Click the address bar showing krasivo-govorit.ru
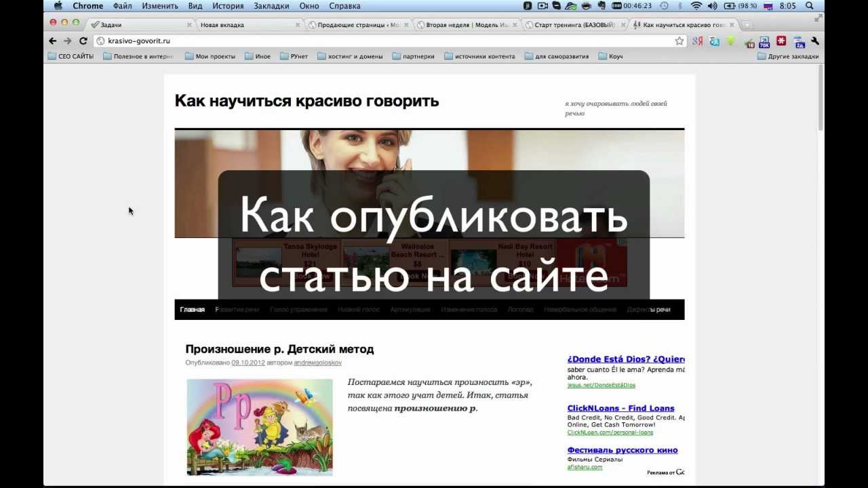The width and height of the screenshot is (868, 488). (x=390, y=41)
